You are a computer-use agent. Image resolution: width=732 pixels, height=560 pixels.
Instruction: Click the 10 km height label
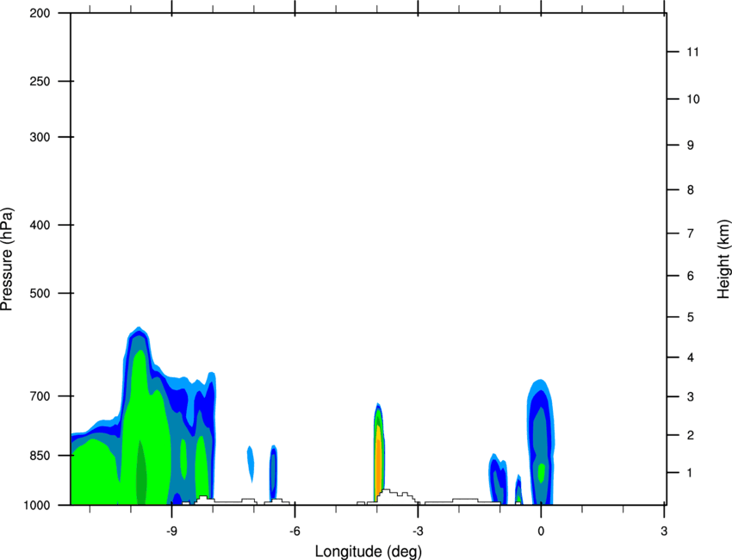coord(692,99)
